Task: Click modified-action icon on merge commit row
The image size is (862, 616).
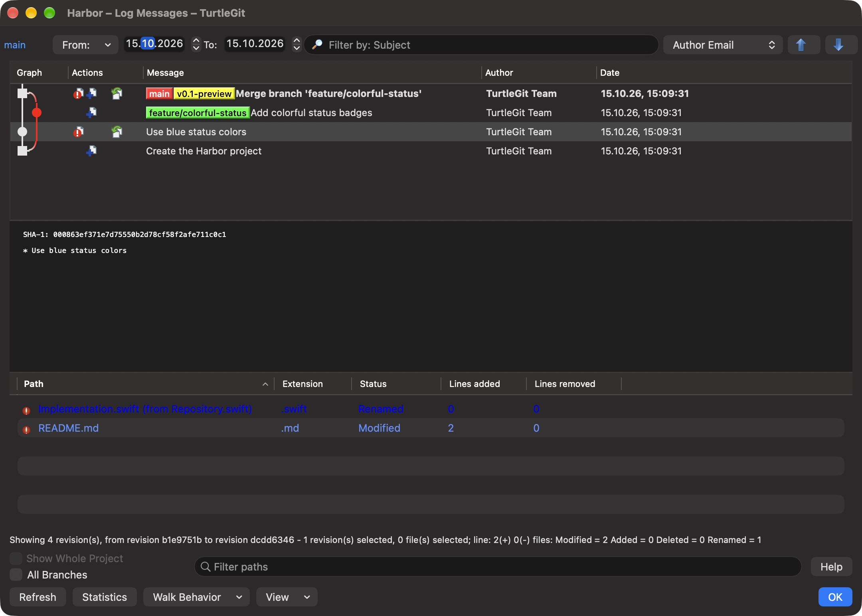Action: (78, 94)
